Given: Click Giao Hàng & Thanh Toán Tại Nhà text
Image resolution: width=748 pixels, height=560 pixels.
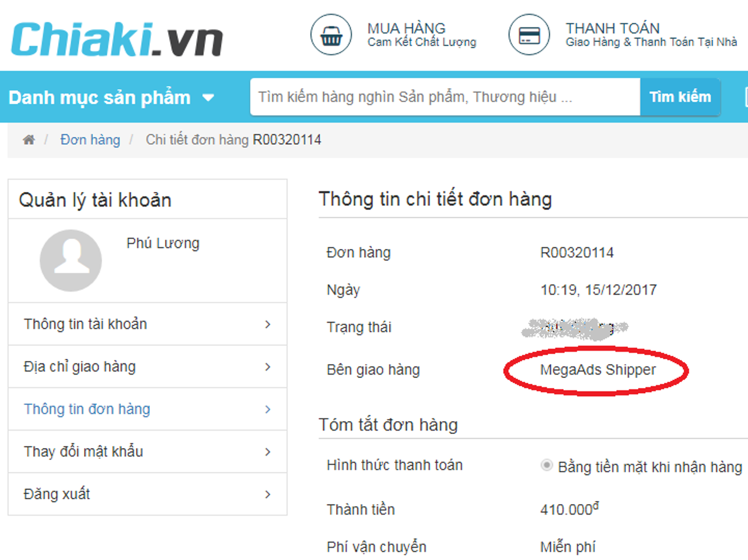Looking at the screenshot, I should [651, 42].
